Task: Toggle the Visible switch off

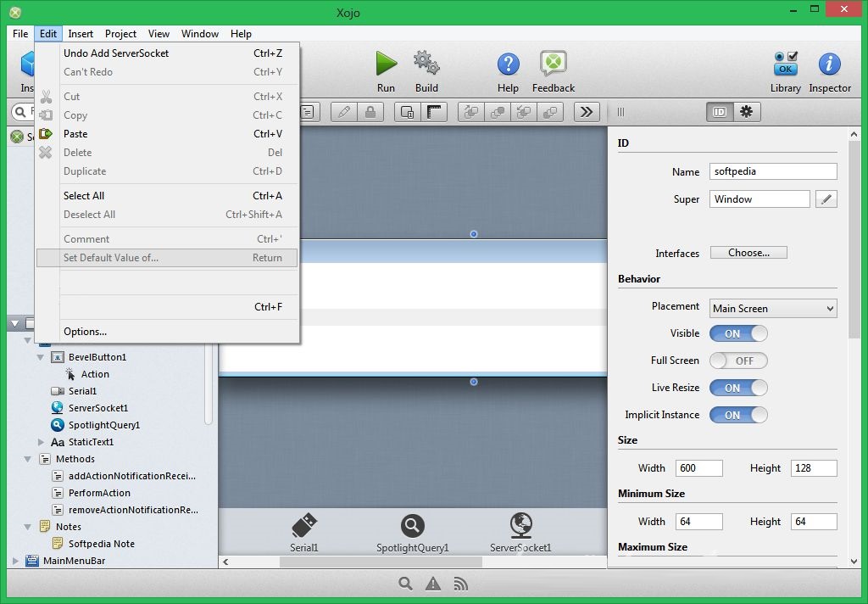Action: pos(738,333)
